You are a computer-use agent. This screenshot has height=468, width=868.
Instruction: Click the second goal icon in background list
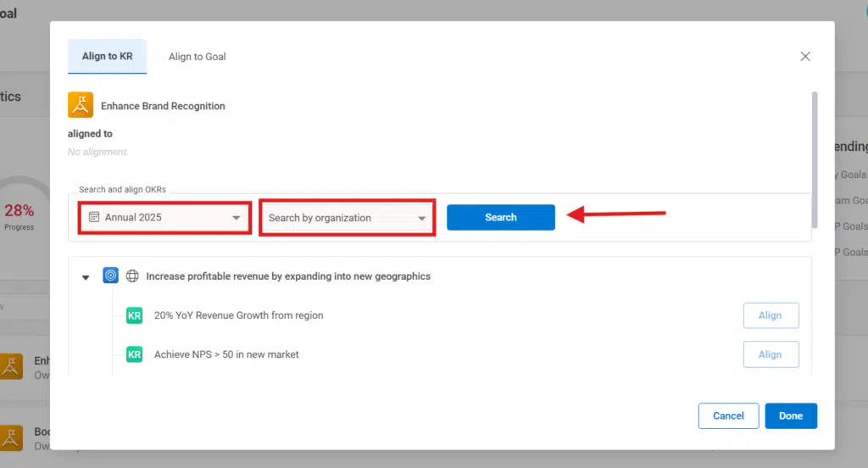(x=11, y=438)
